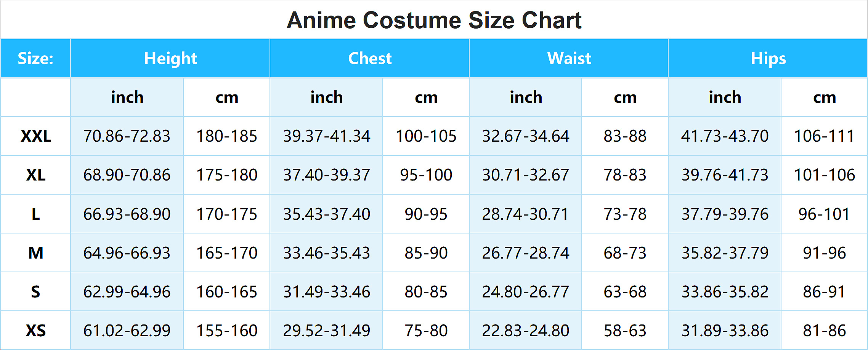Screen dimensions: 868x350
Task: Select the M hips inch cell 35.82-37.79
Action: tap(725, 253)
